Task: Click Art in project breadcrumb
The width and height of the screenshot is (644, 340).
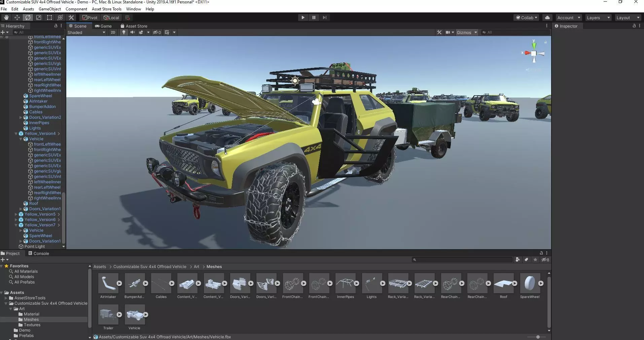Action: 196,267
